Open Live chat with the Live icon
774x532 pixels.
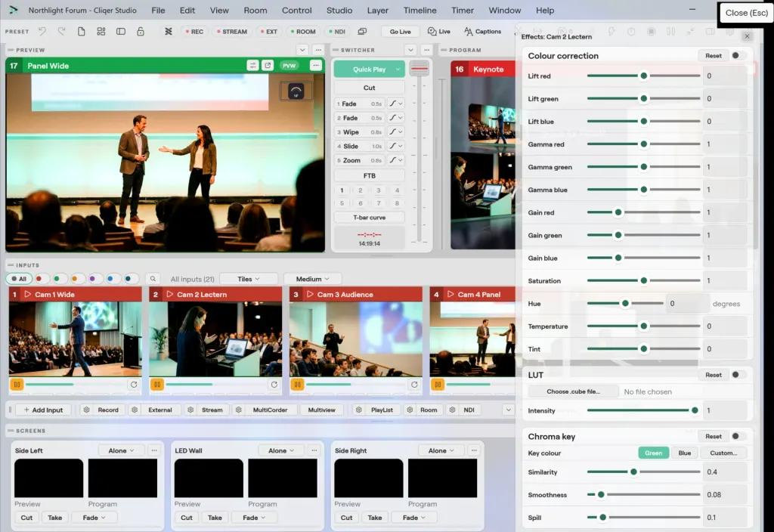(439, 31)
